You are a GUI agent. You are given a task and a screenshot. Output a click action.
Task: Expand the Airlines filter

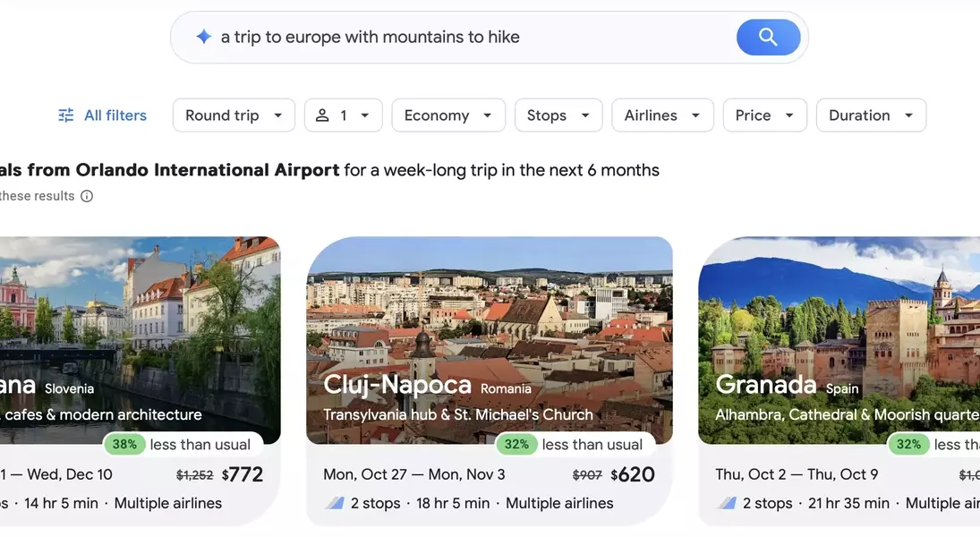tap(662, 115)
